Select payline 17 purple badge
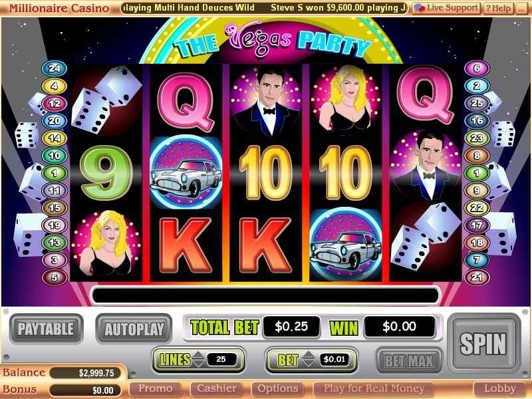Screen dimensions: 532x399 point(477,225)
